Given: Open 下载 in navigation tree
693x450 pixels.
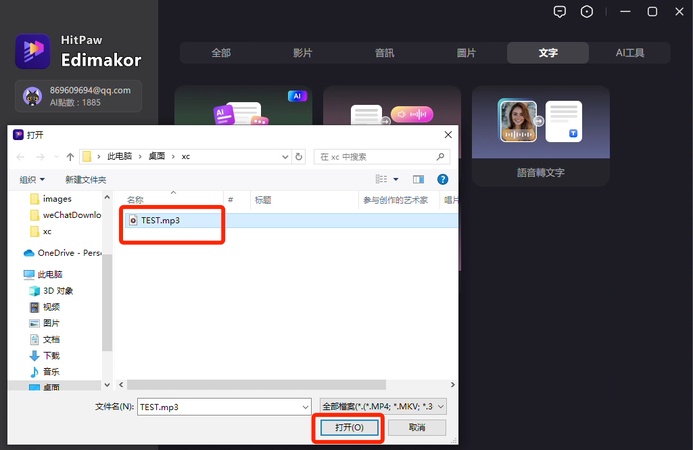Looking at the screenshot, I should [44, 355].
